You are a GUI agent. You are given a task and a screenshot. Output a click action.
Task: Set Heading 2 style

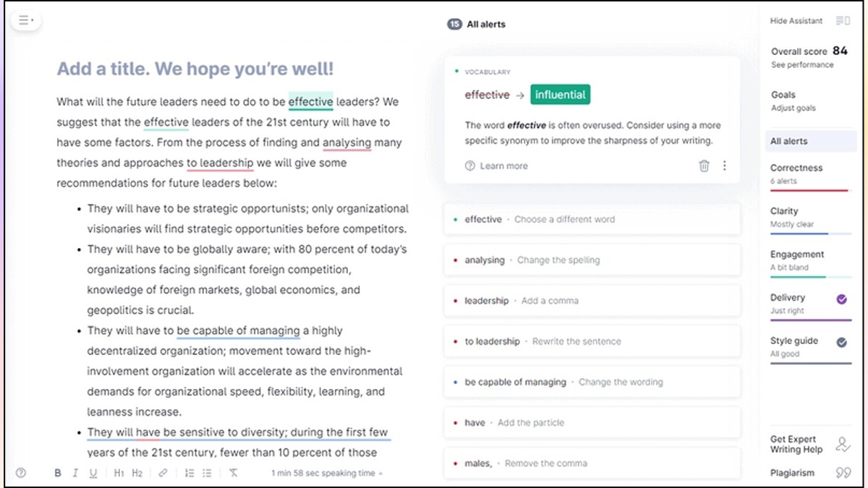click(137, 473)
